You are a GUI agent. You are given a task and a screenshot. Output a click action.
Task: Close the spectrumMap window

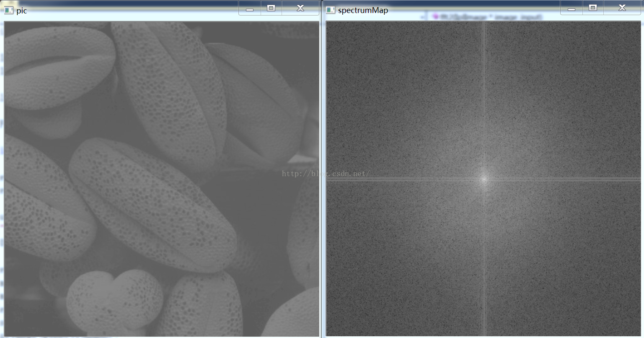(622, 8)
